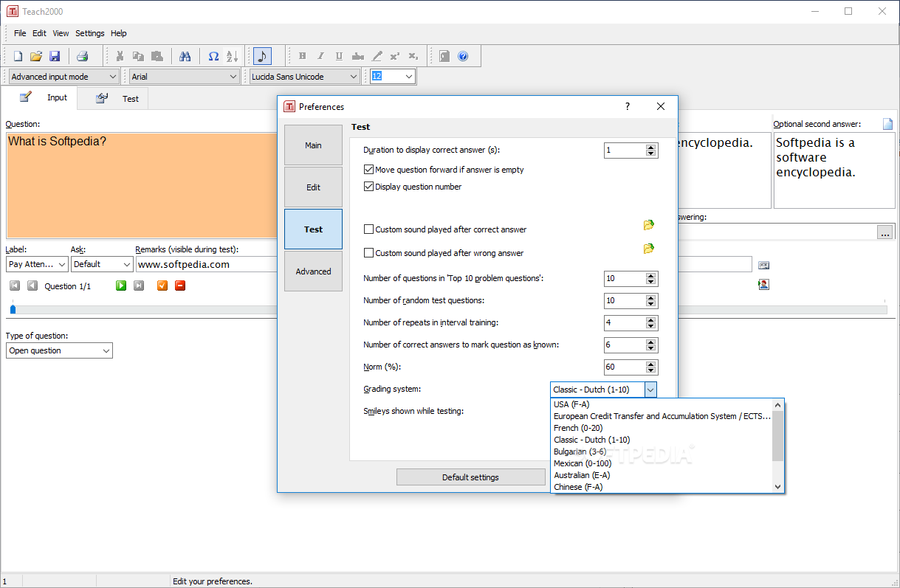Apply superscript with the x² icon
The image size is (900, 588).
tap(395, 56)
